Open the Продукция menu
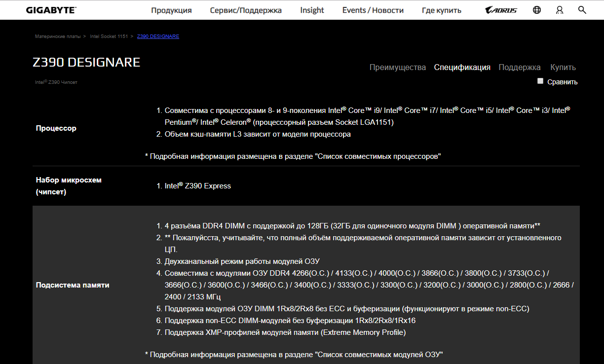The width and height of the screenshot is (604, 364). [x=171, y=10]
